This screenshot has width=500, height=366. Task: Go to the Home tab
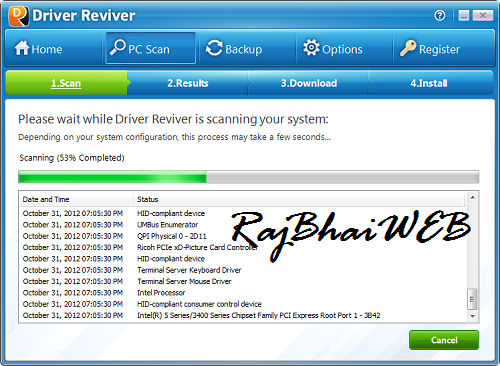(x=53, y=48)
